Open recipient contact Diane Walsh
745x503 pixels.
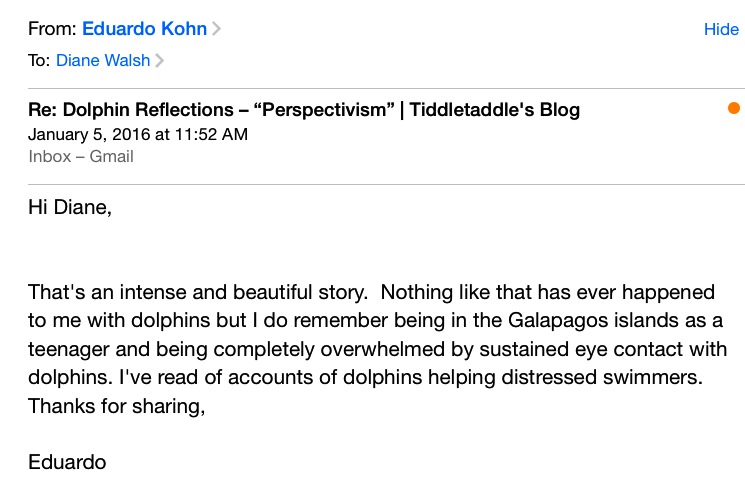(x=103, y=61)
